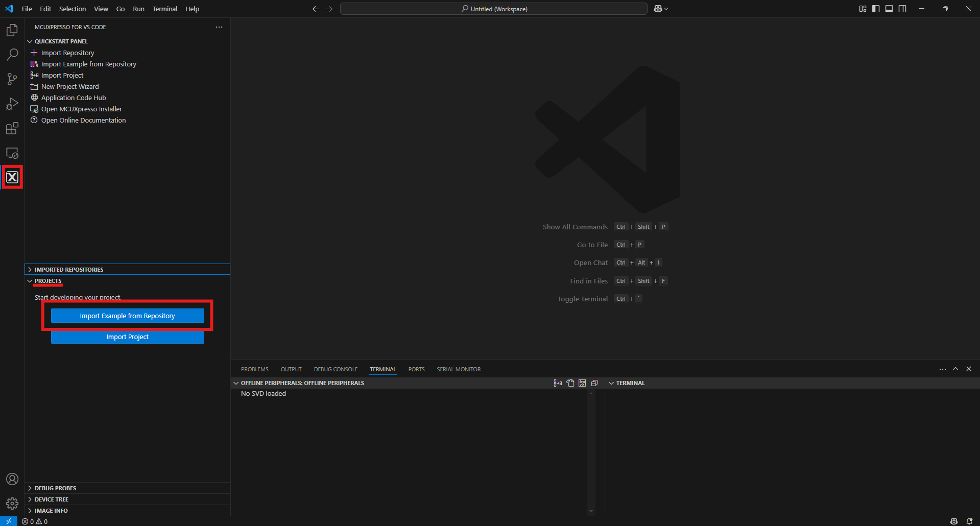Open the Source Control view icon
Screen dimensions: 980x526
tap(12, 79)
